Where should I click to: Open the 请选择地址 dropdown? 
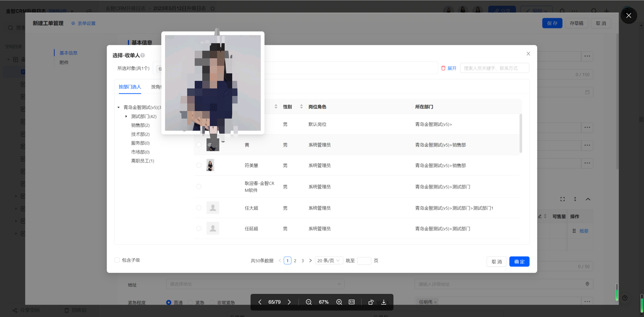[x=255, y=284]
